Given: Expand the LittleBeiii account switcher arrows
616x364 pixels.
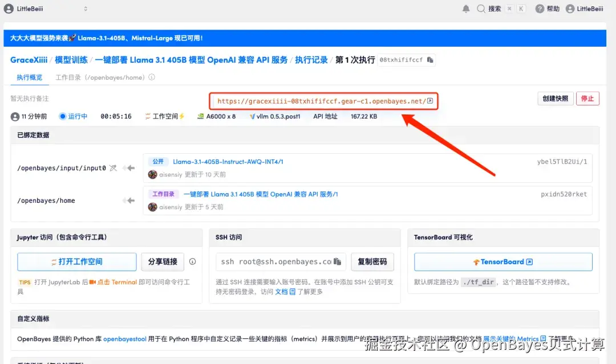Looking at the screenshot, I should click(86, 9).
